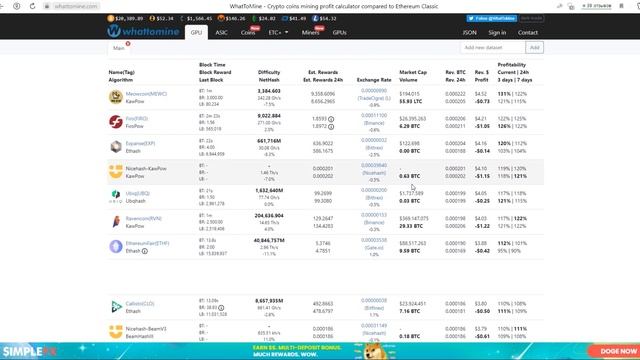Click the Ethereum price ticker icon
The image size is (640, 360).
pos(182,18)
